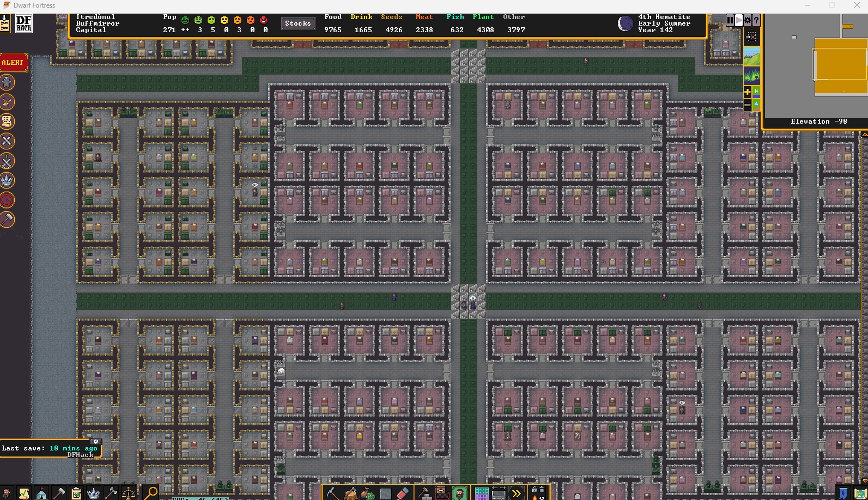Open the zones dwarf portrait icon
Screen dimensions: 868x500
460,493
